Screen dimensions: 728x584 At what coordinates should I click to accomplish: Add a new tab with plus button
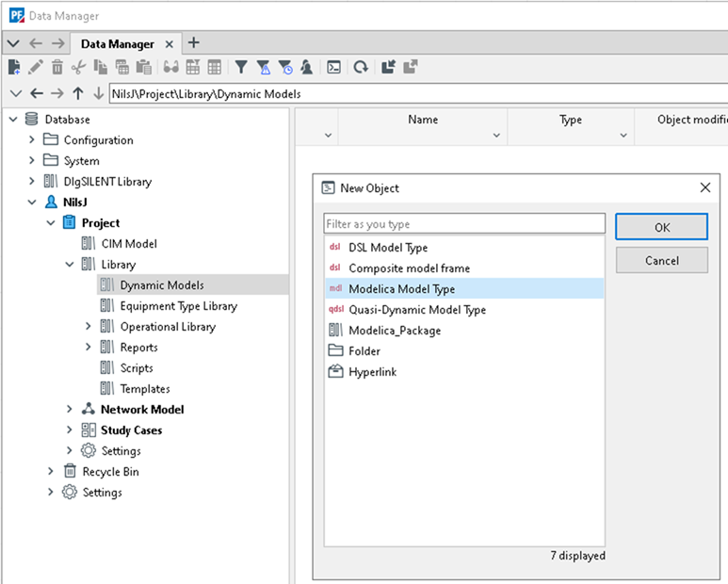point(194,42)
